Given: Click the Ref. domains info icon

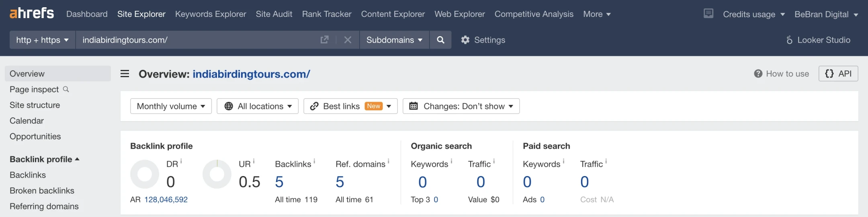Looking at the screenshot, I should tap(389, 161).
